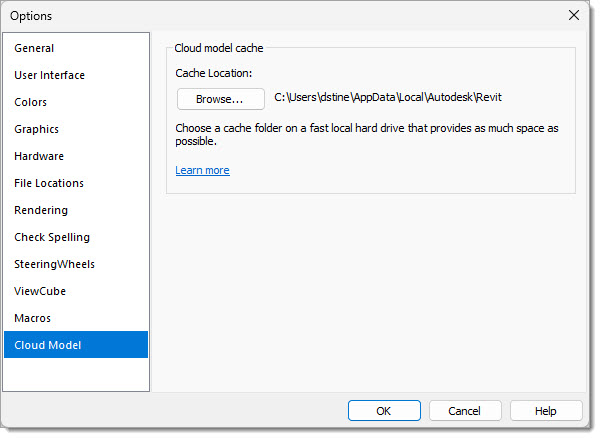Cancel the Options dialog
The image size is (600, 438).
point(465,411)
